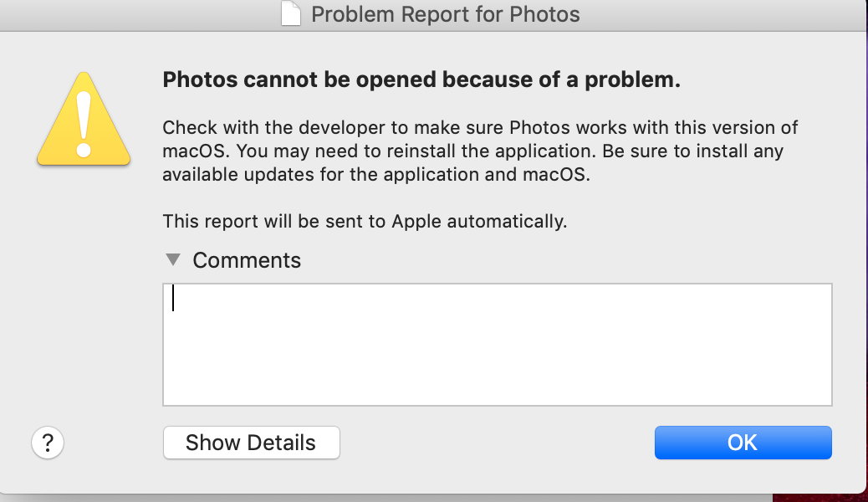Viewport: 868px width, 502px height.
Task: Collapse the Comments disclosure triangle
Action: (x=173, y=259)
